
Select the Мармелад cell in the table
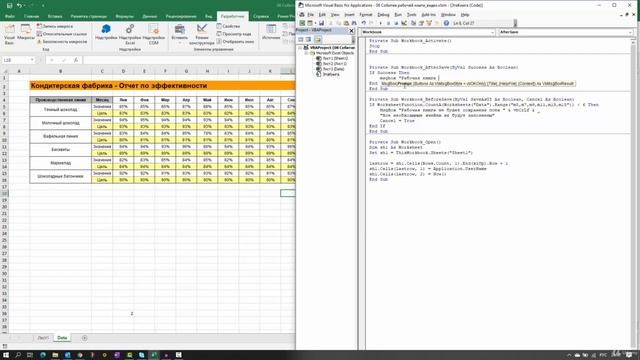(x=60, y=163)
